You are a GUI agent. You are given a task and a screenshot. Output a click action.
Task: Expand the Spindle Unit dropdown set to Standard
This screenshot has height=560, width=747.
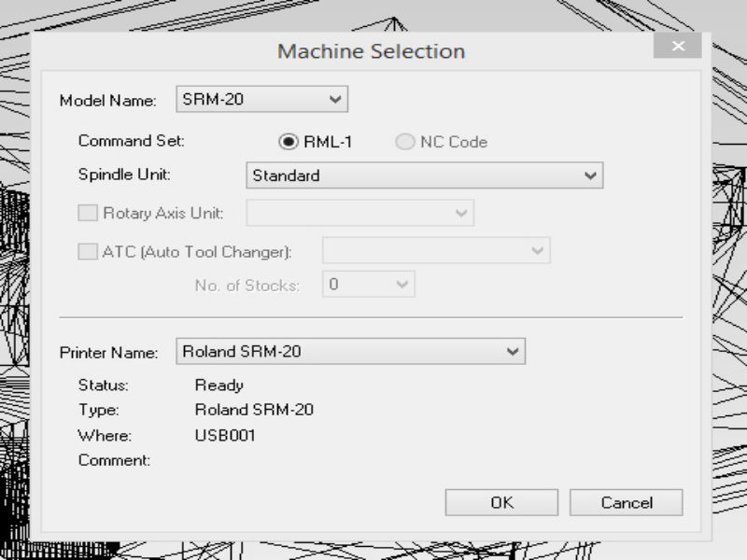click(x=425, y=175)
